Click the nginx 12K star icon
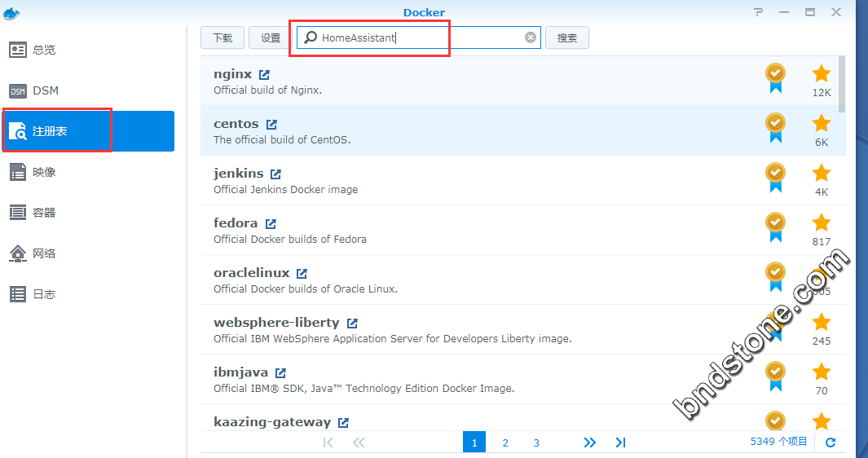 (x=822, y=73)
